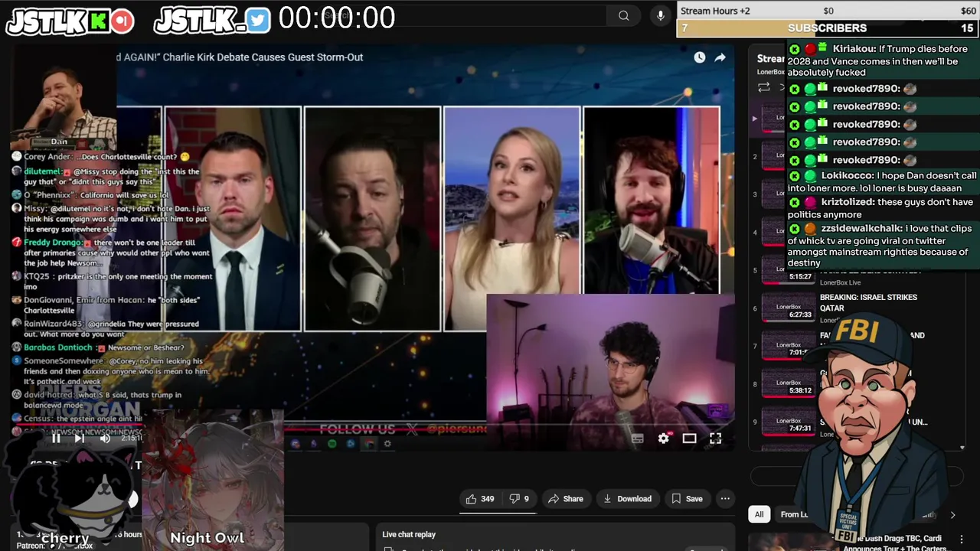Pause the video with the player pause button
This screenshot has width=980, height=551.
click(x=56, y=439)
